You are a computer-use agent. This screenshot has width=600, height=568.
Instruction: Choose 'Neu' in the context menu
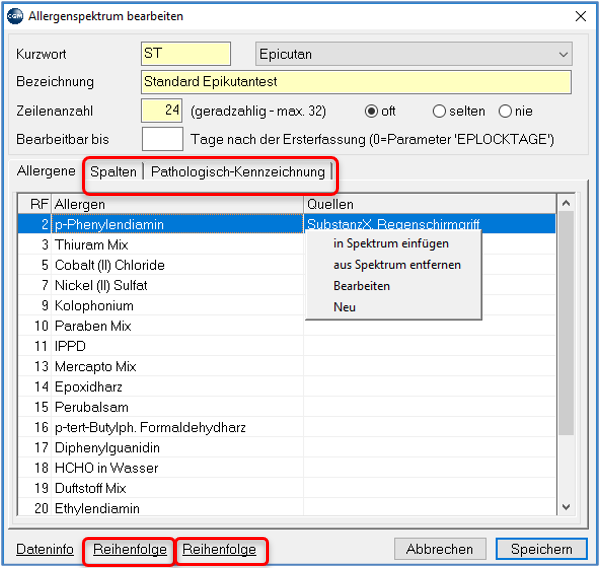pyautogui.click(x=344, y=307)
